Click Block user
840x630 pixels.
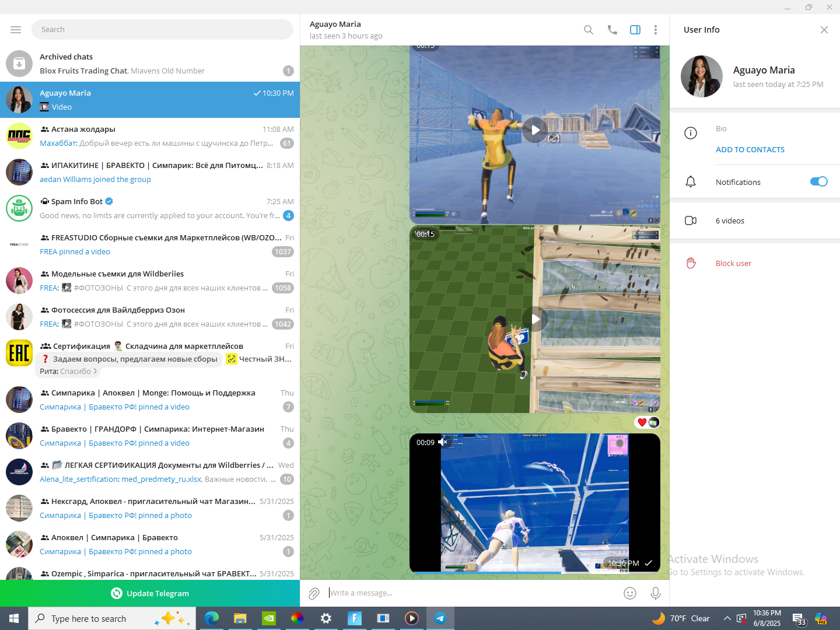733,263
